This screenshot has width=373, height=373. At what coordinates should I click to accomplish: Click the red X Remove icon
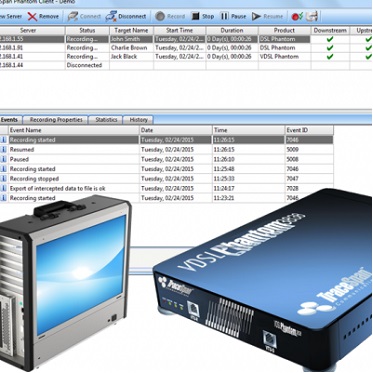32,16
